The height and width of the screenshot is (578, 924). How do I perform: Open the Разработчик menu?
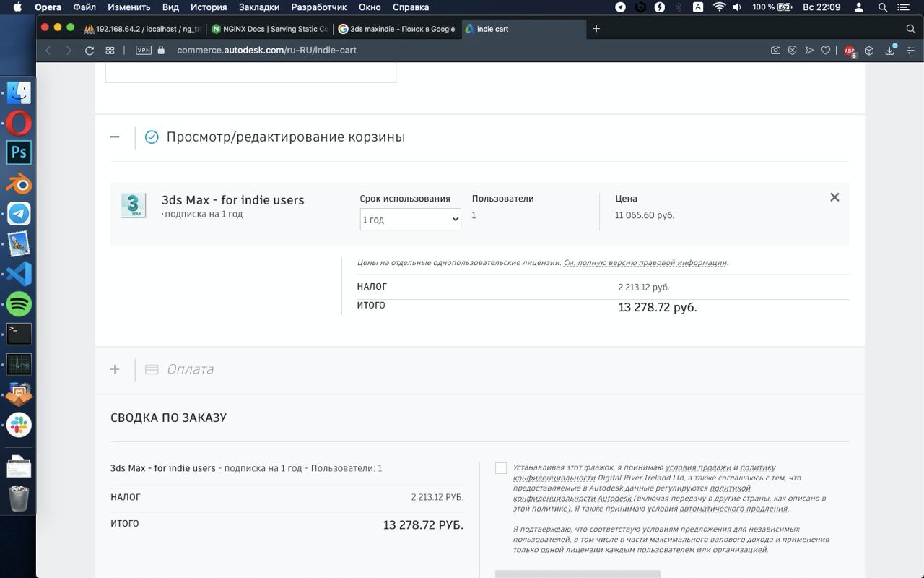pyautogui.click(x=319, y=7)
